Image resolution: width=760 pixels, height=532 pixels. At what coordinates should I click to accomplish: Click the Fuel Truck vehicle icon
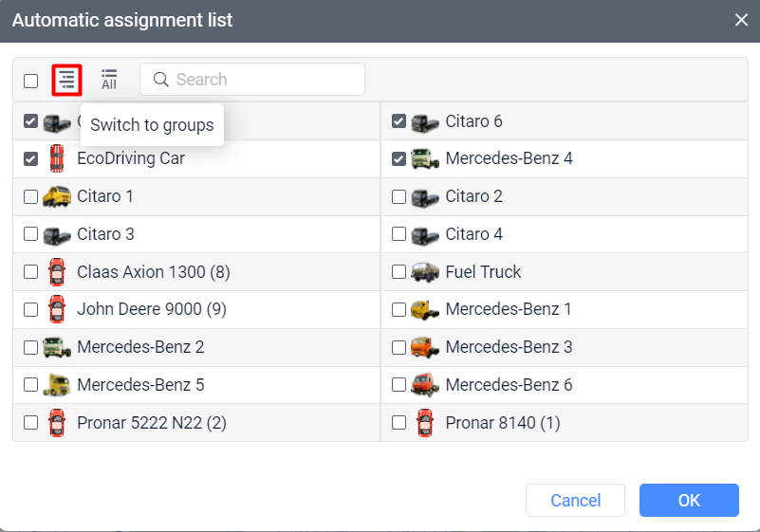click(425, 272)
